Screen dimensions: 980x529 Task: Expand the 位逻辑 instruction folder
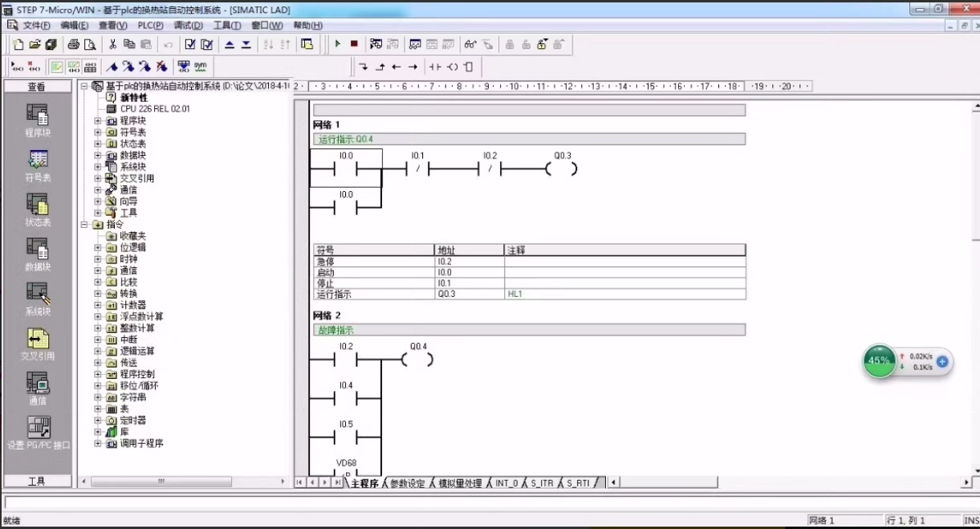(98, 247)
